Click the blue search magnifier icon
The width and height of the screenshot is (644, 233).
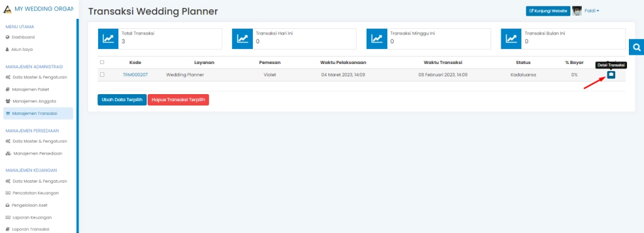[636, 48]
